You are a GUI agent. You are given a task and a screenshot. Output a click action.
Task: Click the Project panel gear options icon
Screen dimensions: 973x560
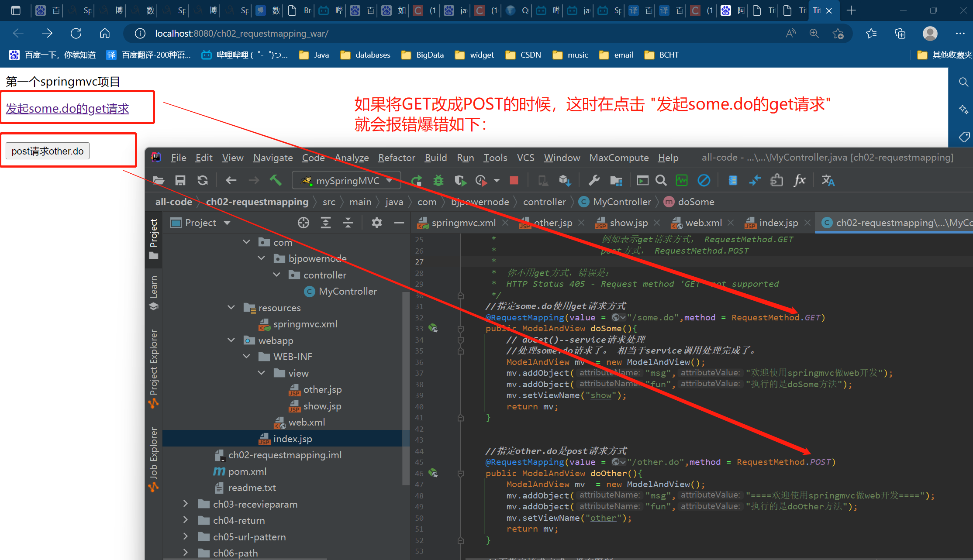(x=376, y=223)
